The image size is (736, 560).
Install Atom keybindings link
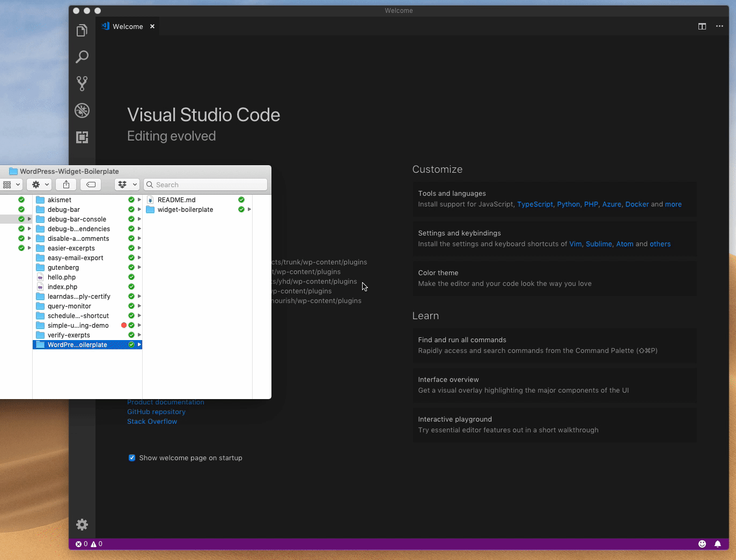tap(625, 244)
